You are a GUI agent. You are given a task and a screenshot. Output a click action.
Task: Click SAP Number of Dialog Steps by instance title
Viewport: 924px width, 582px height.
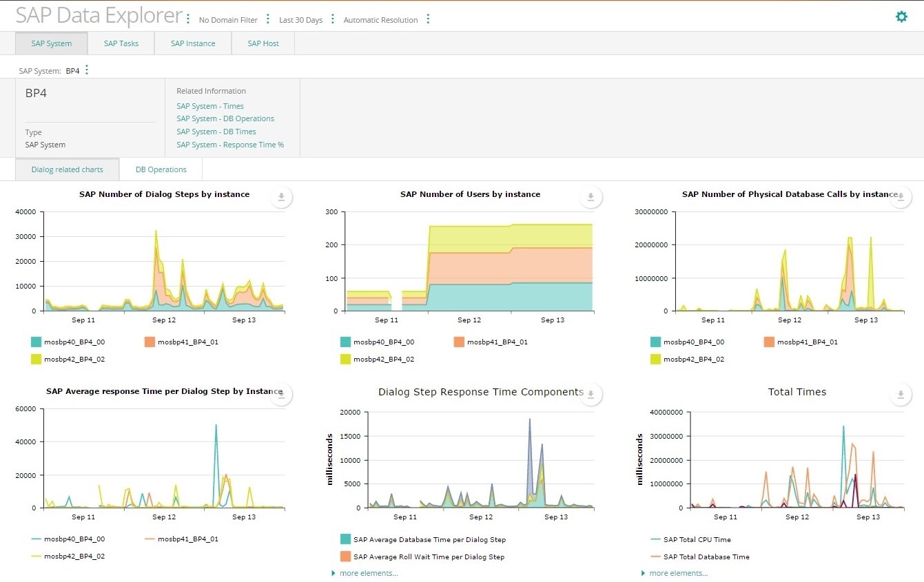point(164,194)
